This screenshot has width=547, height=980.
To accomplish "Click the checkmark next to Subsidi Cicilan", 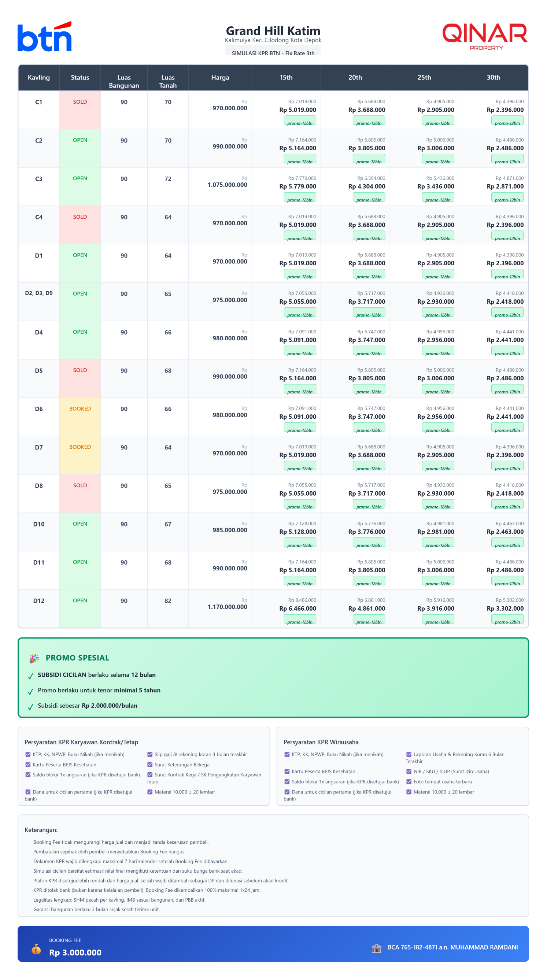I will click(x=30, y=676).
